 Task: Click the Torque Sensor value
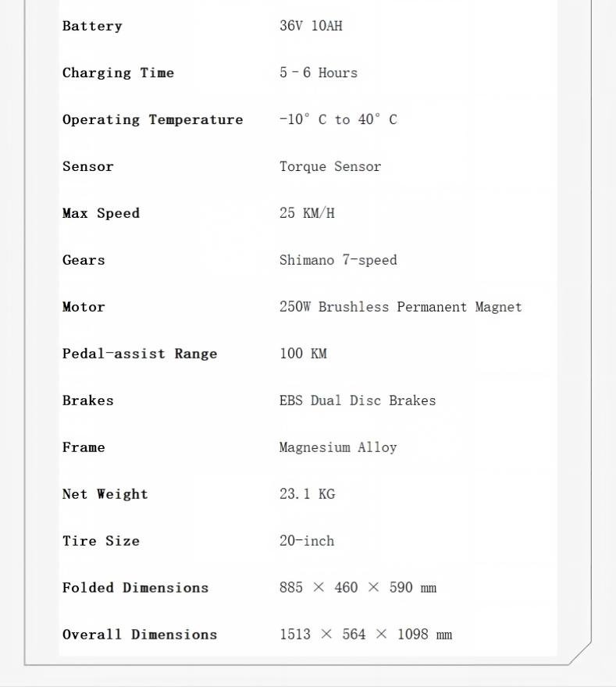pyautogui.click(x=330, y=167)
